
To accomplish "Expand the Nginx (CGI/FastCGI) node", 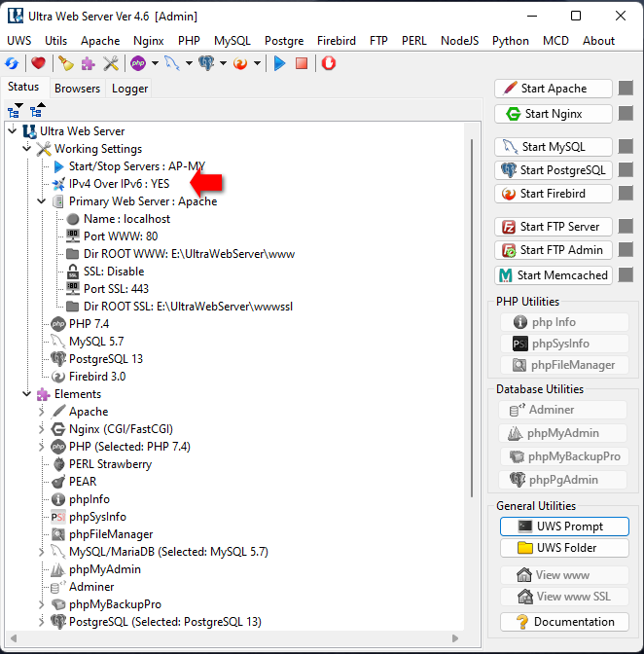I will click(x=41, y=429).
